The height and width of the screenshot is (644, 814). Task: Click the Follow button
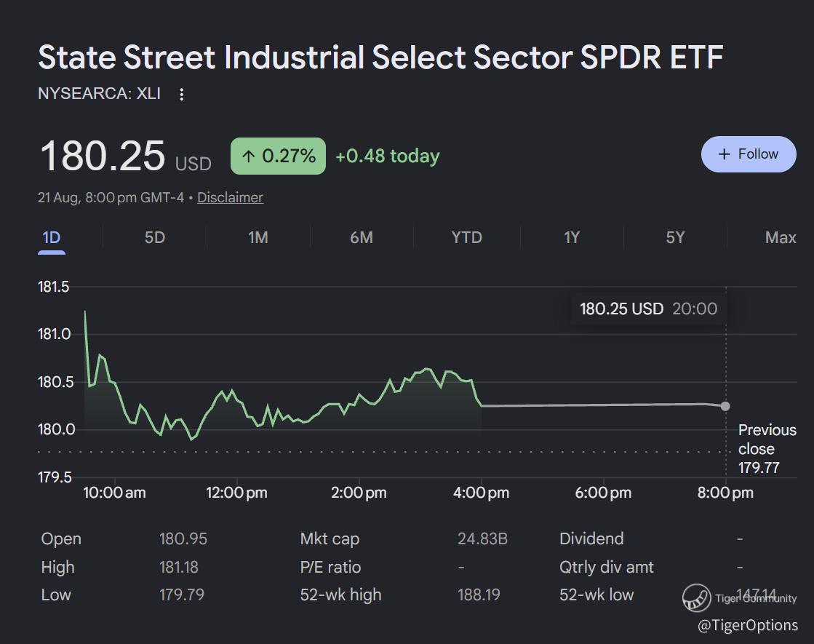coord(749,154)
